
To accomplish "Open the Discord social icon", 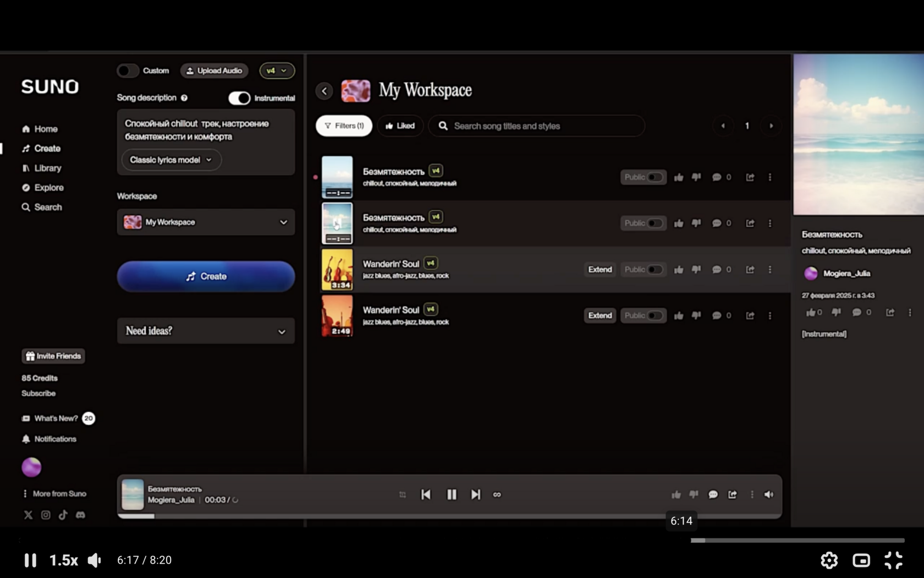I will tap(81, 515).
